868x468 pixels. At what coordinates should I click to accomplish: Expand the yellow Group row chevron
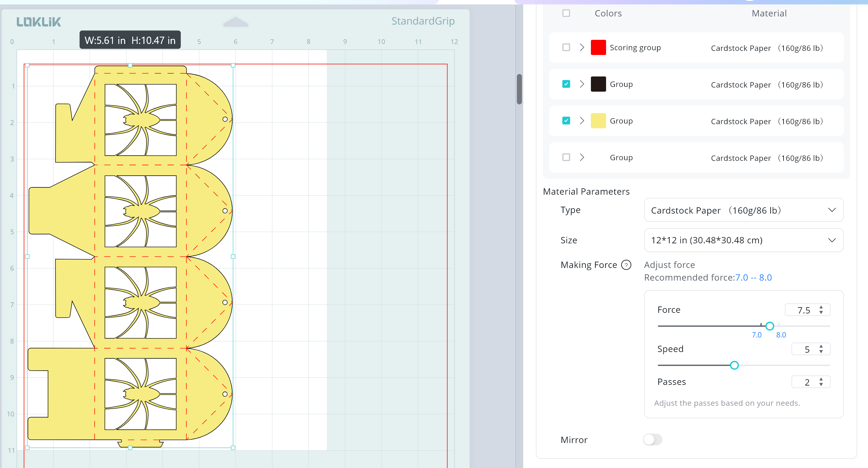click(x=582, y=121)
